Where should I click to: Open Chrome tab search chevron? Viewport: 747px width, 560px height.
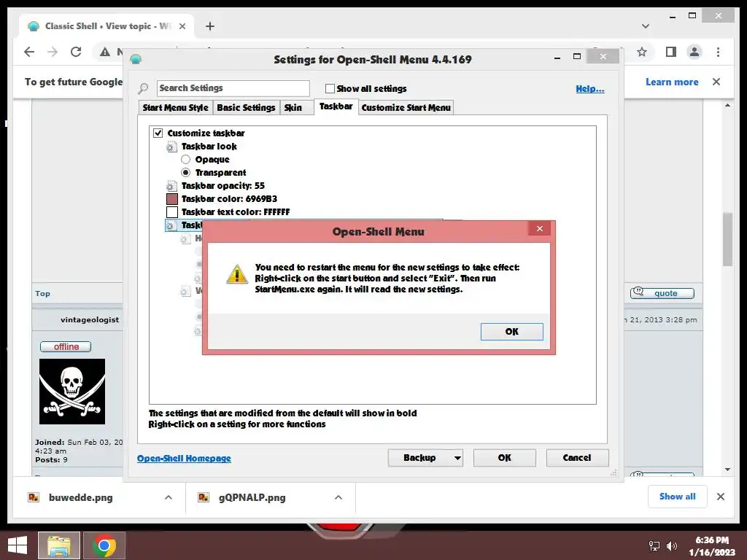point(646,26)
